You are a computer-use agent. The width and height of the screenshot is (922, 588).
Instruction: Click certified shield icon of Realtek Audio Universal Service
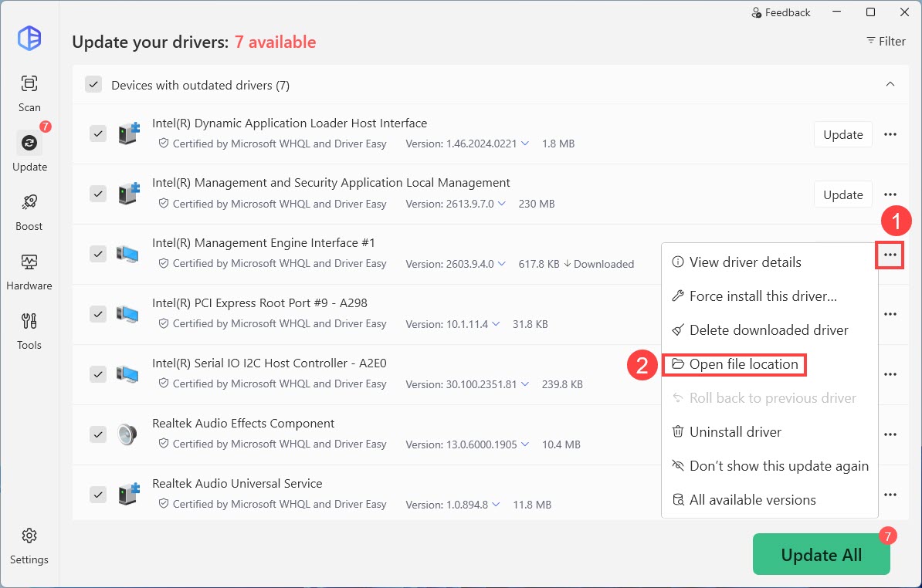(164, 504)
